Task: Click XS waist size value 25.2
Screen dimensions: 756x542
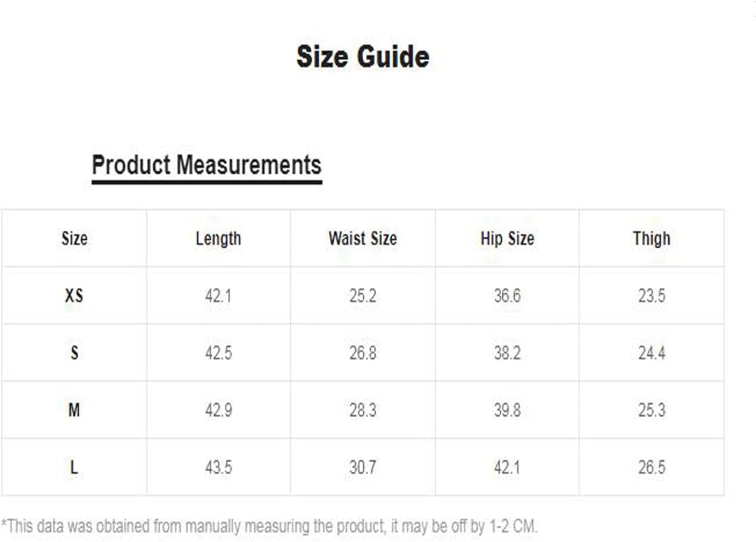Action: click(x=363, y=295)
